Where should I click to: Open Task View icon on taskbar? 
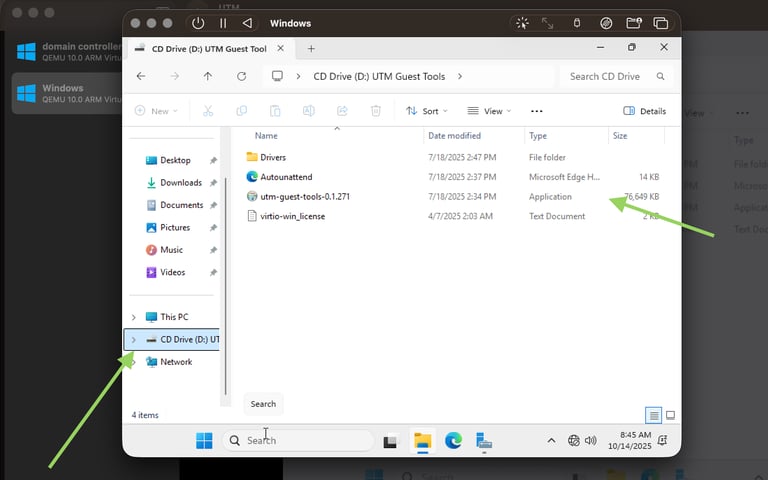(390, 441)
